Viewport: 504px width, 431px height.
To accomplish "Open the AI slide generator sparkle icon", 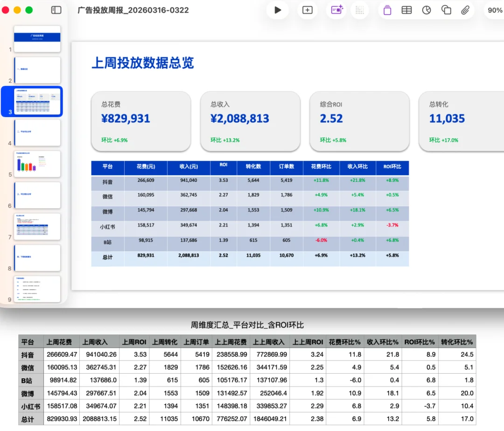I will click(336, 10).
